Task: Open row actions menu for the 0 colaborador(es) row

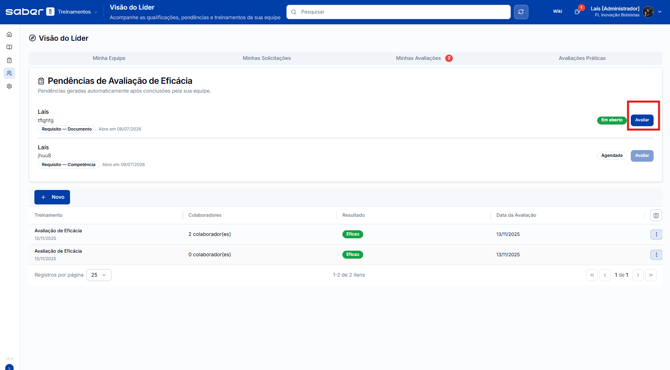Action: (656, 255)
